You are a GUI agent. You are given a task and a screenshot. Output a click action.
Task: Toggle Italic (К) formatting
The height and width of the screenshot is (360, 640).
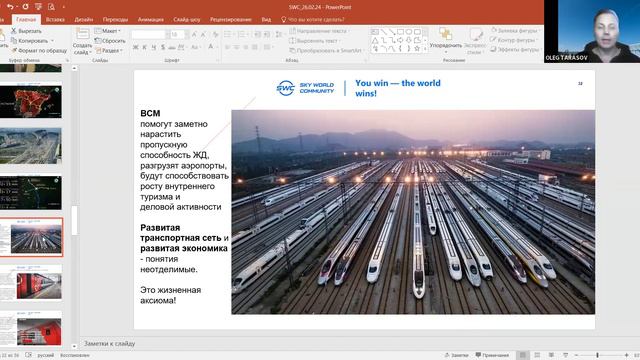click(144, 47)
